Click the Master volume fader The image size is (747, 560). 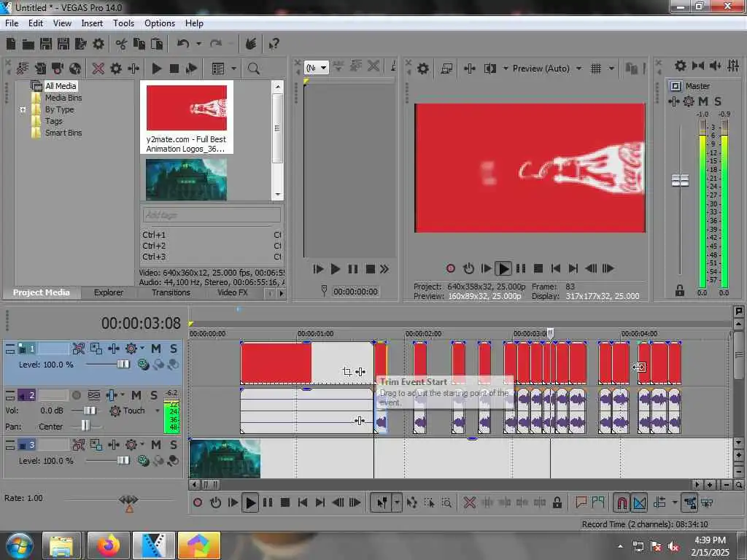(681, 181)
